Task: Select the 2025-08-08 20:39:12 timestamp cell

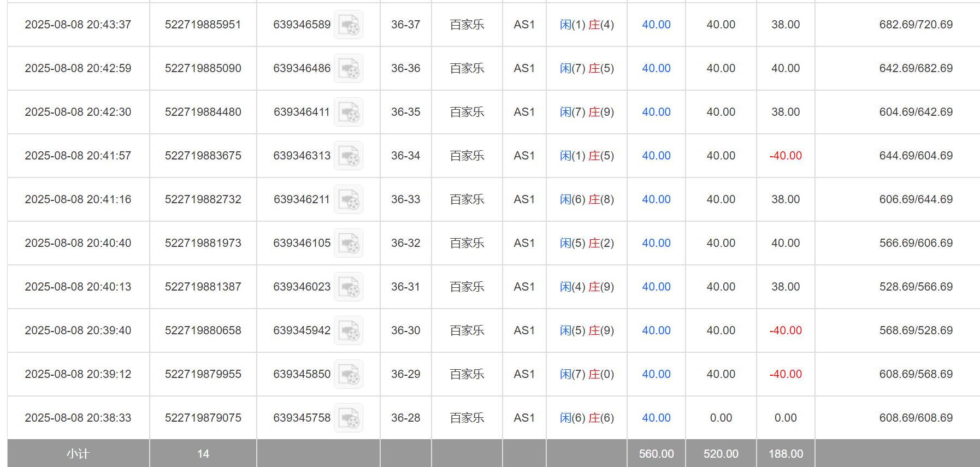Action: (78, 374)
